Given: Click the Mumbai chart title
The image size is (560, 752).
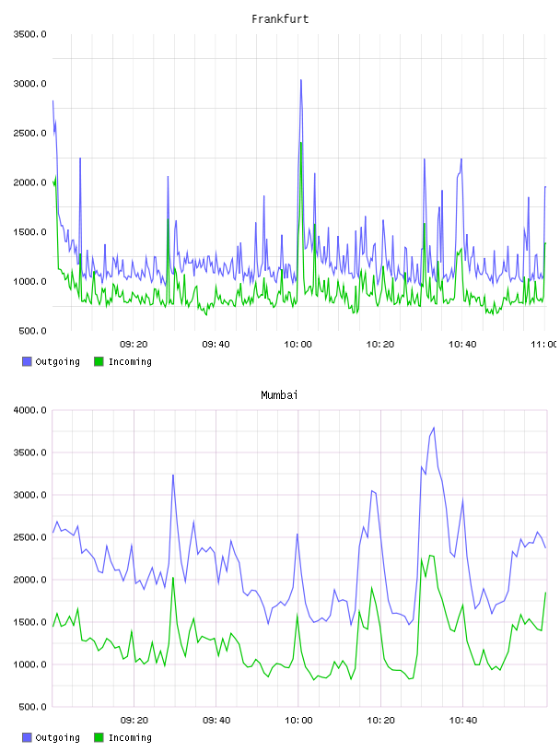Looking at the screenshot, I should 279,395.
